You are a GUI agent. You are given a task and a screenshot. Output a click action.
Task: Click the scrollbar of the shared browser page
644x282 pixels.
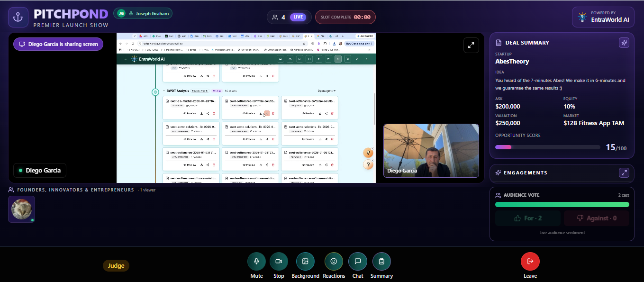click(374, 109)
